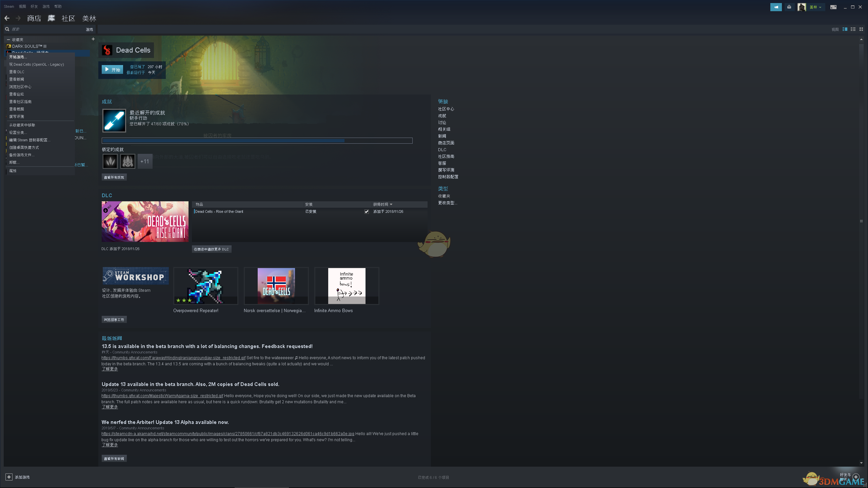Image resolution: width=868 pixels, height=488 pixels.
Task: Collapse the 收藏夹 category
Action: coord(8,40)
